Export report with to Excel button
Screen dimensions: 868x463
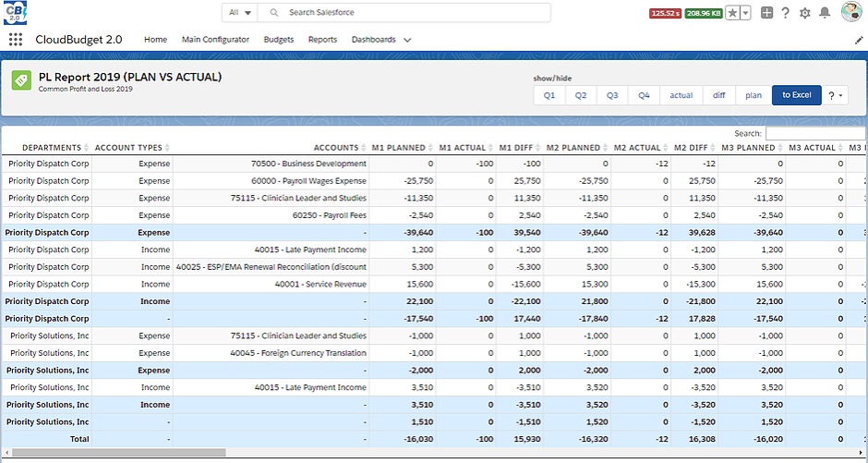point(796,95)
